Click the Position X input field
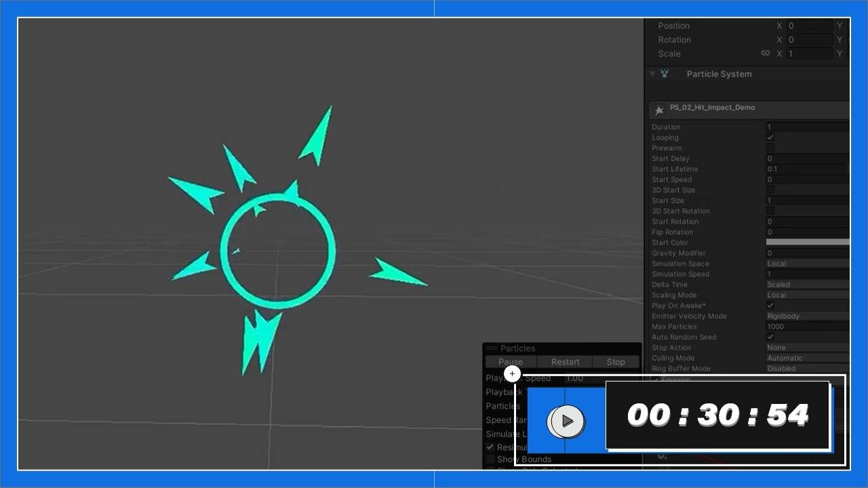Viewport: 868px width, 488px height. click(x=810, y=26)
